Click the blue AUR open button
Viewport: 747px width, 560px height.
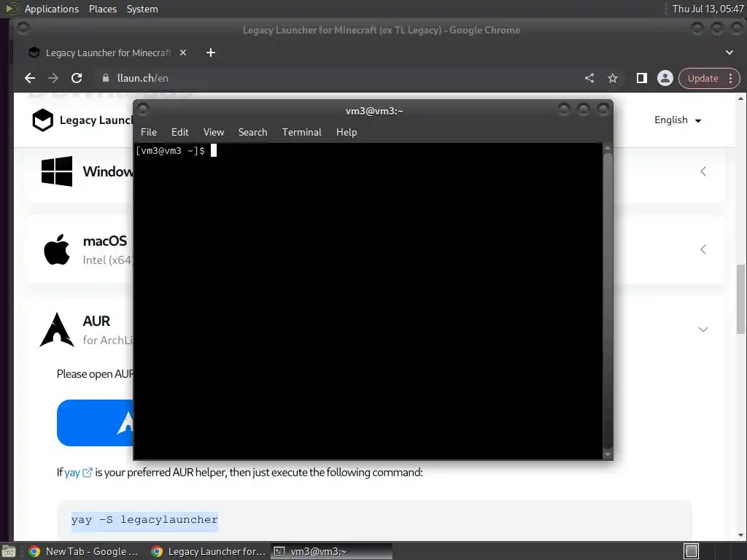pos(95,423)
